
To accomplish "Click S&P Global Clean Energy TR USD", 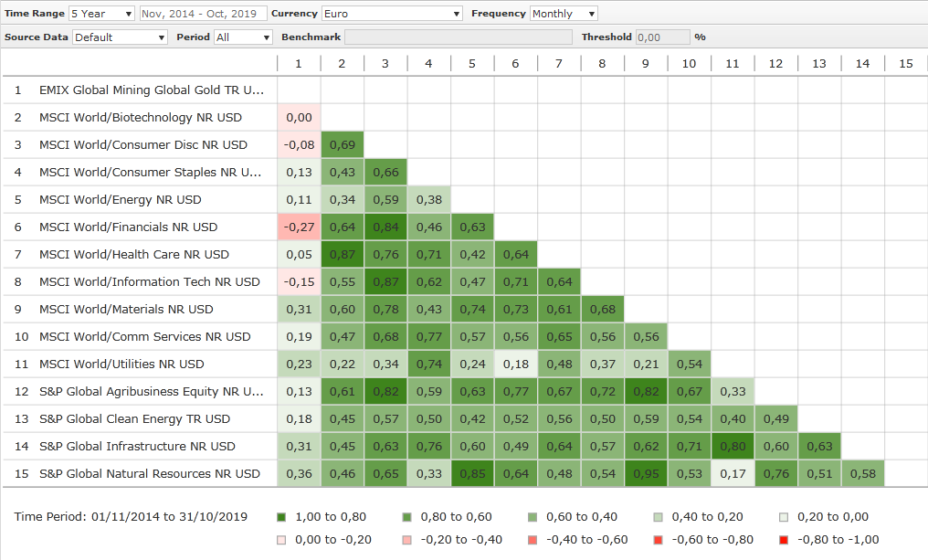I will pyautogui.click(x=134, y=419).
